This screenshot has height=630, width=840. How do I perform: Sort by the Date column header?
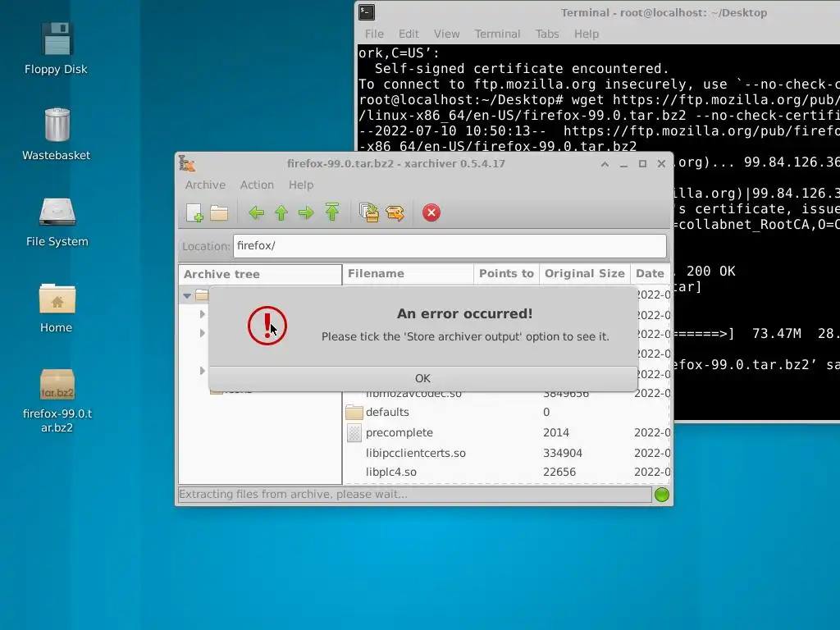pos(650,274)
